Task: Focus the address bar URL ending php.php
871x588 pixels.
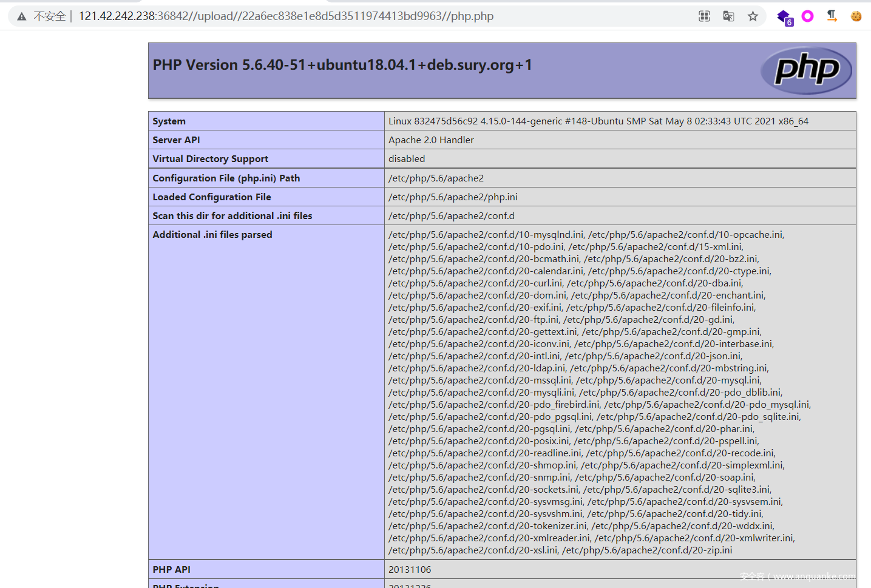Action: click(286, 16)
